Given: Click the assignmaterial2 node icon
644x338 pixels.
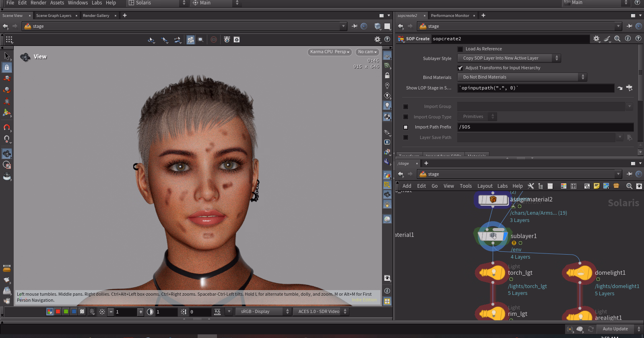Looking at the screenshot, I should click(x=493, y=199).
